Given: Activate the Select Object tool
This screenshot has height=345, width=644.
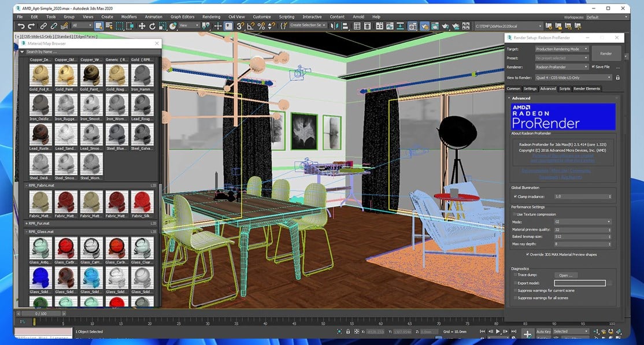Looking at the screenshot, I should [99, 26].
